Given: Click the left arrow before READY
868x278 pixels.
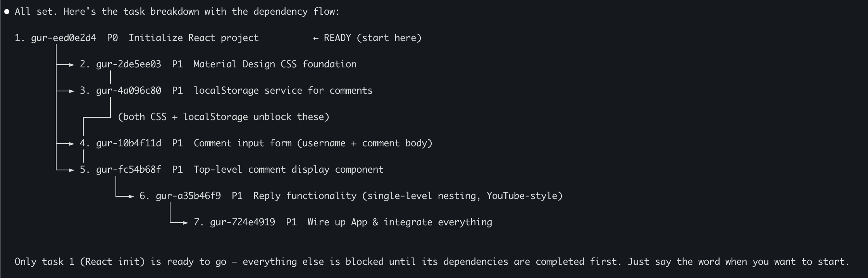Looking at the screenshot, I should tap(316, 38).
